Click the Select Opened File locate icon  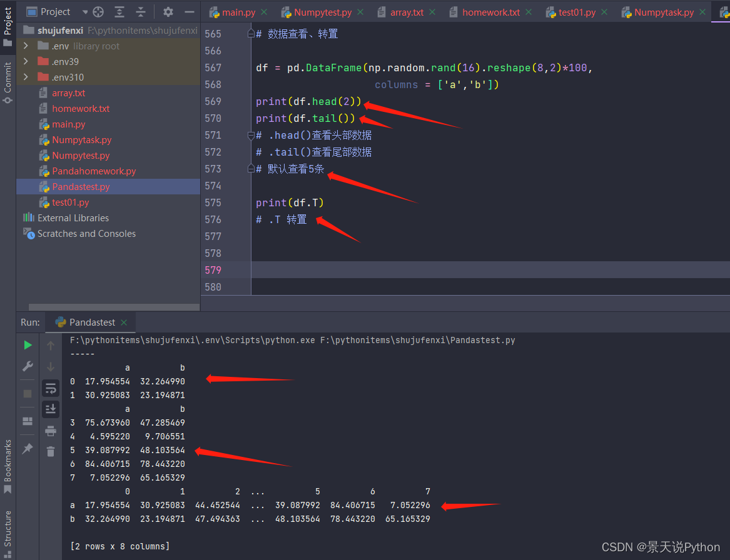[x=98, y=12]
